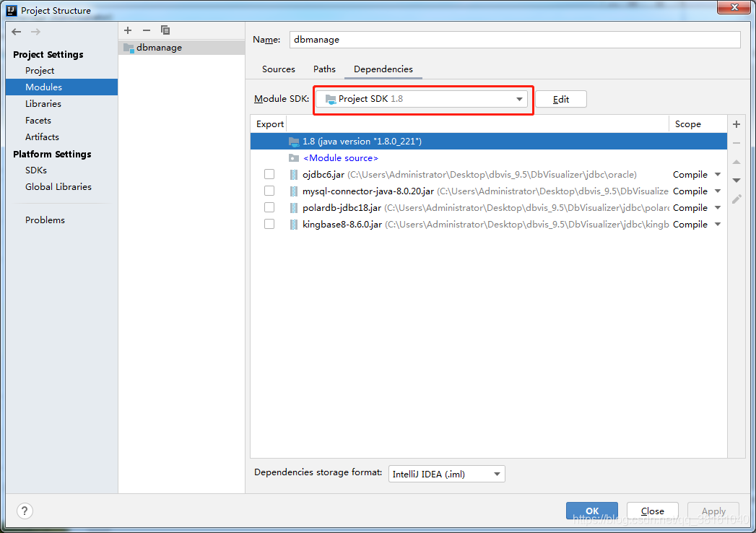Edit dependency with the pencil icon
Screen dimensions: 756x533
tap(737, 199)
